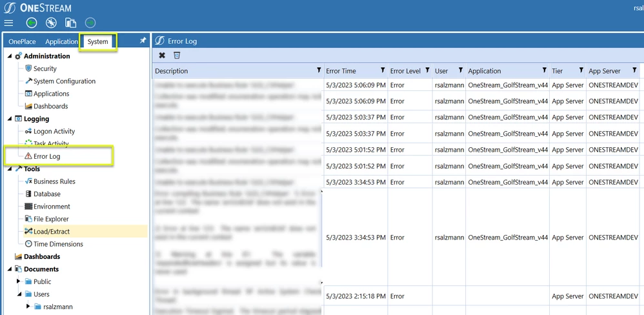Viewport: 644px width, 315px height.
Task: Collapse the Documents section
Action: click(x=10, y=269)
